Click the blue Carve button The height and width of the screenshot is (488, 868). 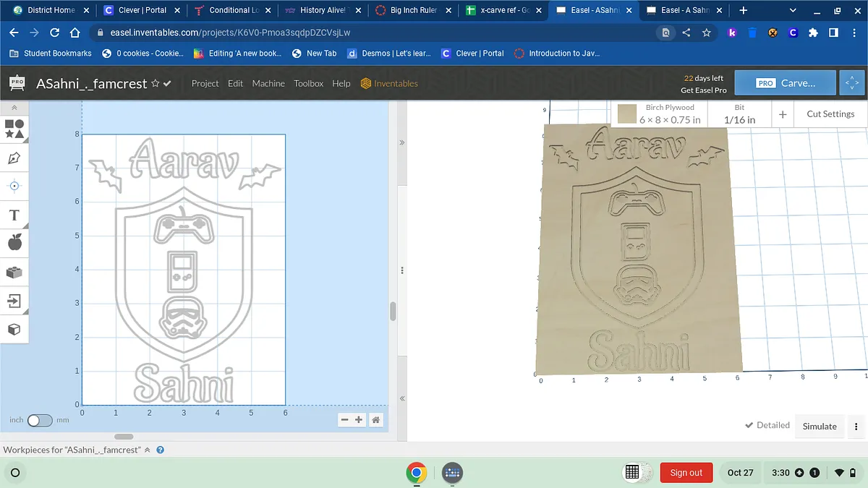point(785,83)
